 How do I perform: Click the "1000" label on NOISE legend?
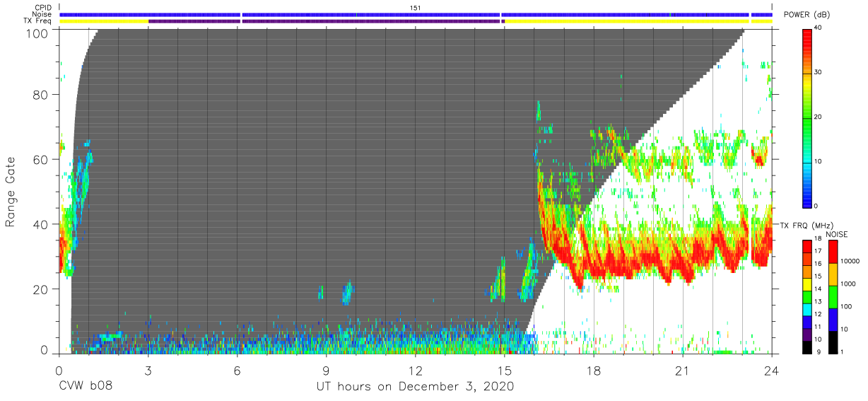point(849,284)
